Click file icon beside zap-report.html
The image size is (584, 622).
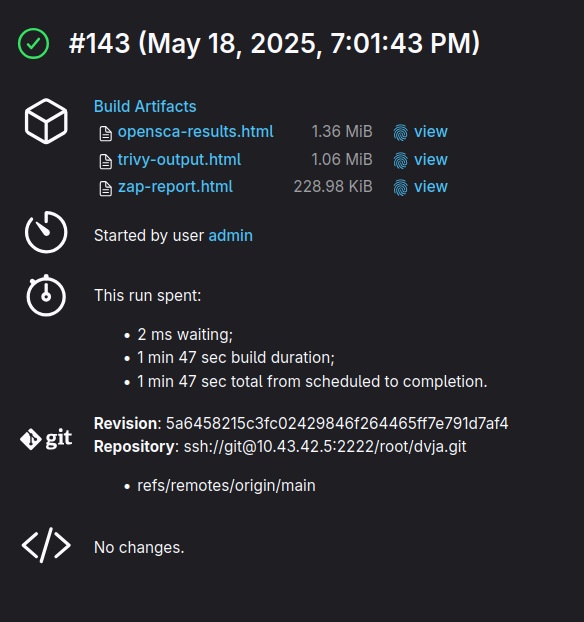[106, 188]
